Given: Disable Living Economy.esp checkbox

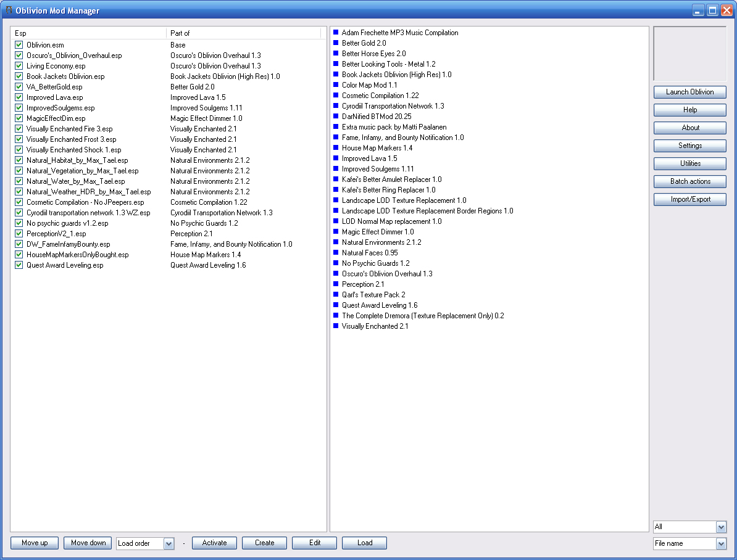Looking at the screenshot, I should [x=19, y=66].
